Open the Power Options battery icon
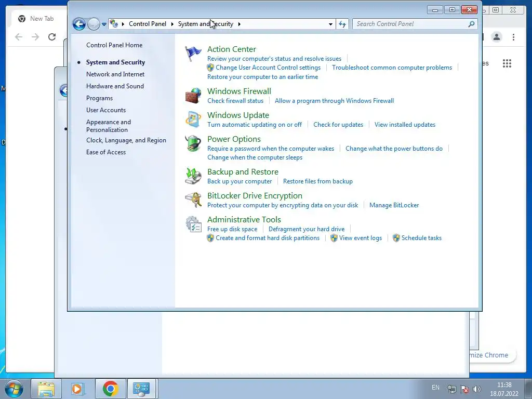Viewport: 532px width, 399px height. (193, 143)
